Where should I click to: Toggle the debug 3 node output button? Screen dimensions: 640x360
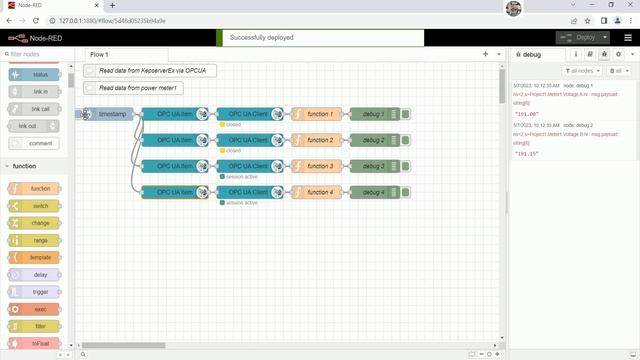pos(406,167)
